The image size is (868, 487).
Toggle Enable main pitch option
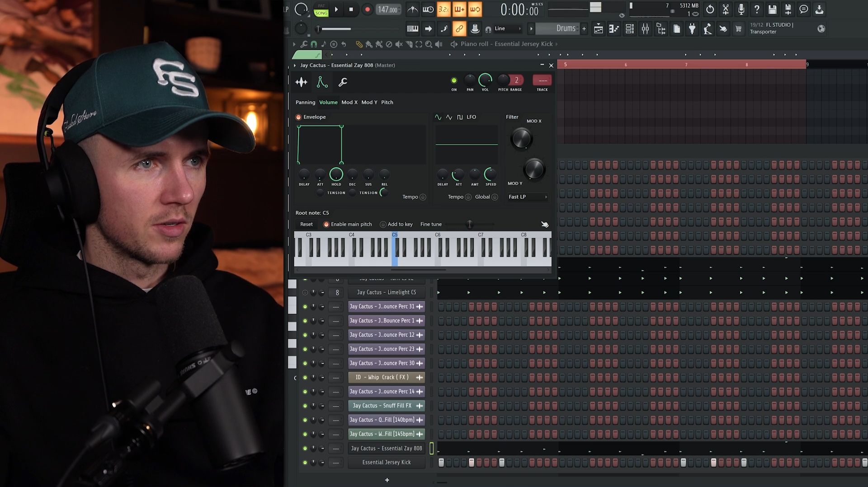click(x=326, y=224)
